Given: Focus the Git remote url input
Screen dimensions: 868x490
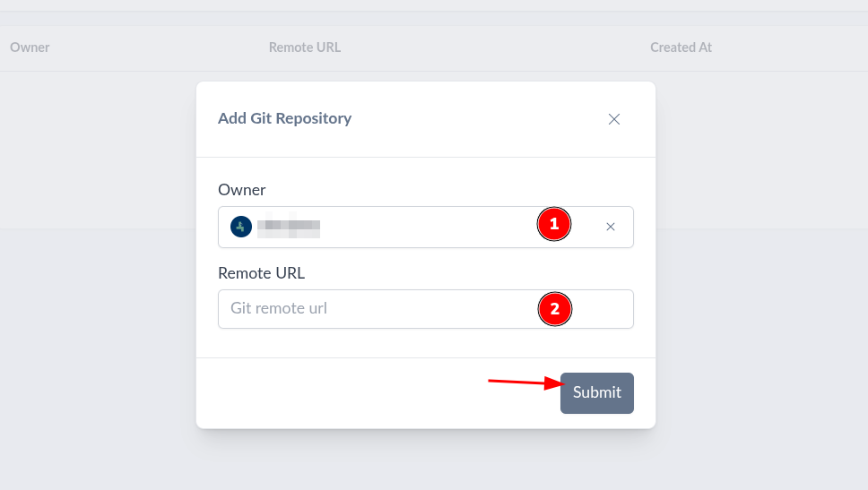Looking at the screenshot, I should [x=377, y=309].
